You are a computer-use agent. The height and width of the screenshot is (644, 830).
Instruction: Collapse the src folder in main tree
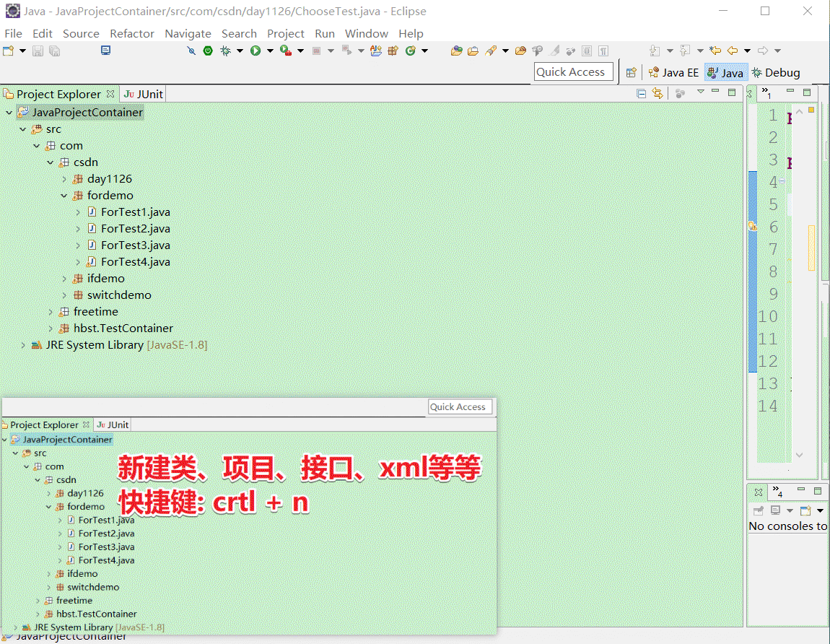pyautogui.click(x=23, y=129)
